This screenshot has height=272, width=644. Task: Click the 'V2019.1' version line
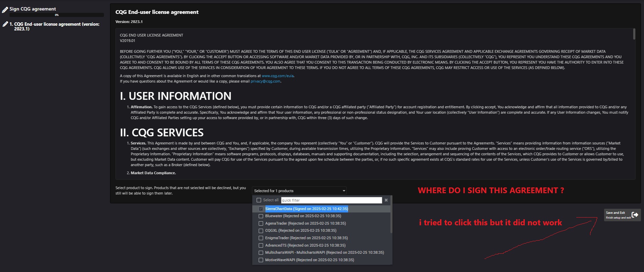tap(127, 41)
